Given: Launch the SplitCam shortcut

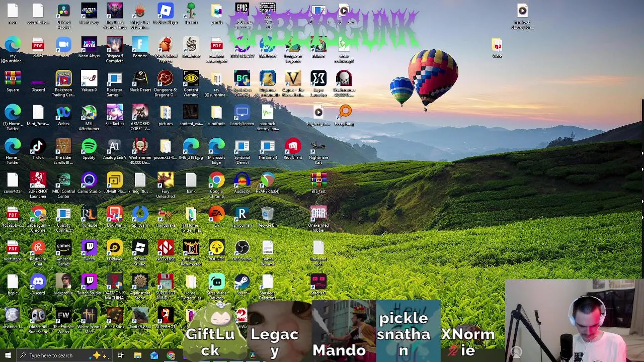Looking at the screenshot, I should [140, 217].
